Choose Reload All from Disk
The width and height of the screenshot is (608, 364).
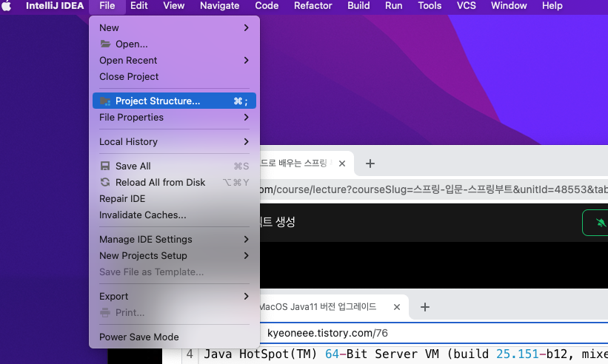coord(174,183)
